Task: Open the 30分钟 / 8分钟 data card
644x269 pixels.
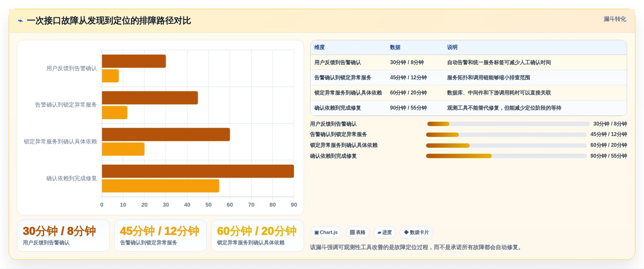Action: [x=63, y=236]
